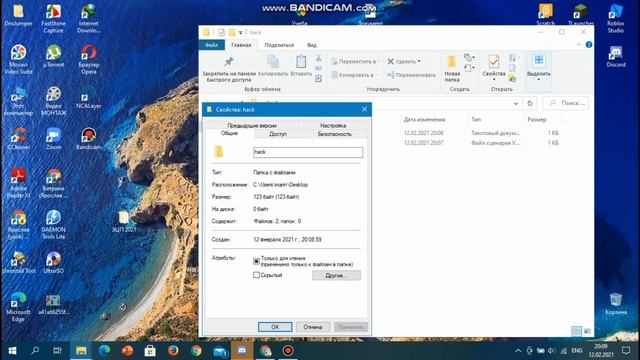Enable the Скрытый attribute checkbox
640x360 pixels.
click(x=256, y=275)
